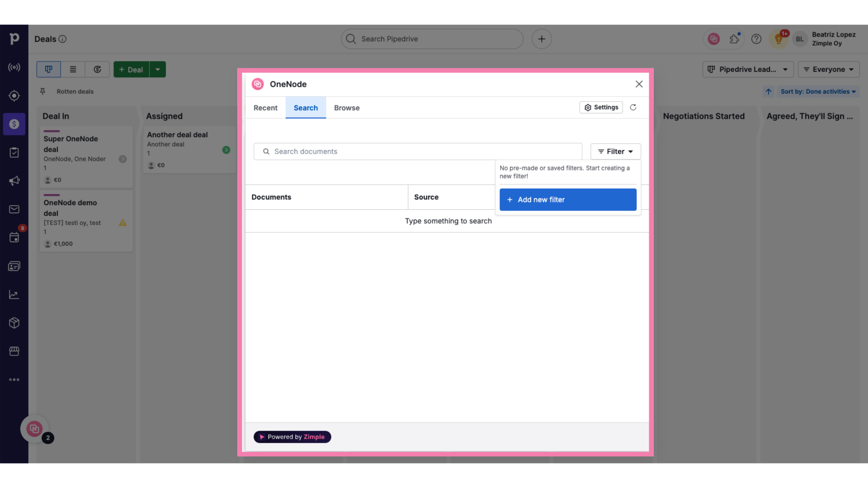868x488 pixels.
Task: Toggle sort direction arrow
Action: 769,91
